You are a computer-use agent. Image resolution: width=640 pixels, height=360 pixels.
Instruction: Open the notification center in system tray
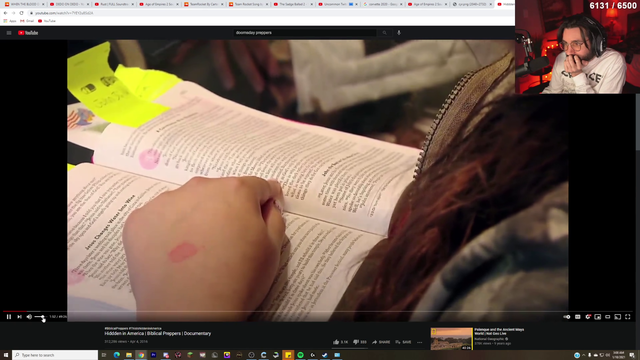632,355
